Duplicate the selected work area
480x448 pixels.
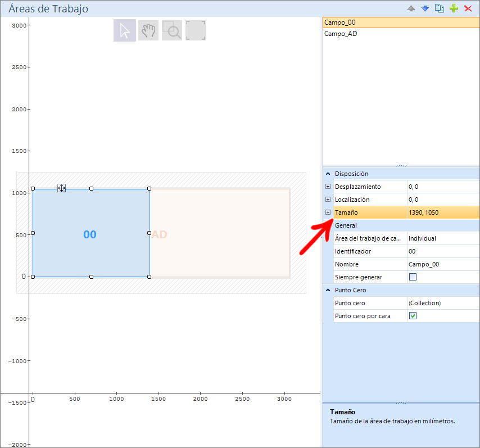pos(440,9)
